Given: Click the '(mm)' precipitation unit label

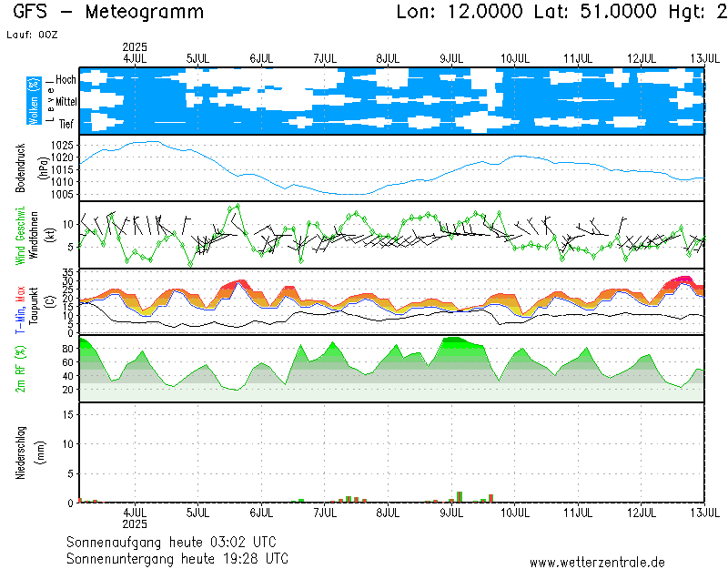Looking at the screenshot, I should tap(42, 452).
